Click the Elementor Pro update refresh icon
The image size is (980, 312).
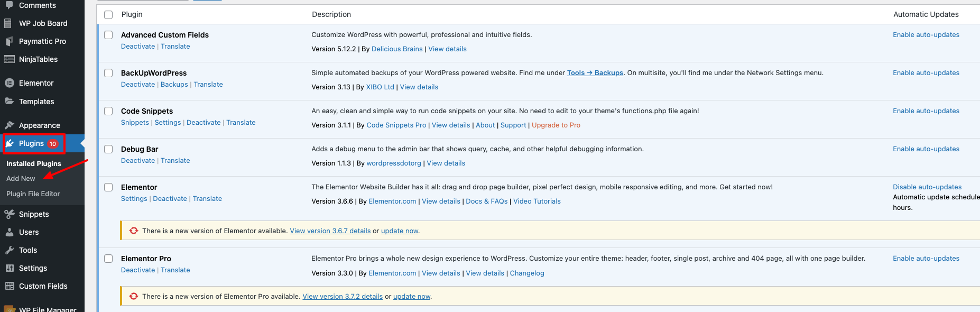tap(134, 296)
